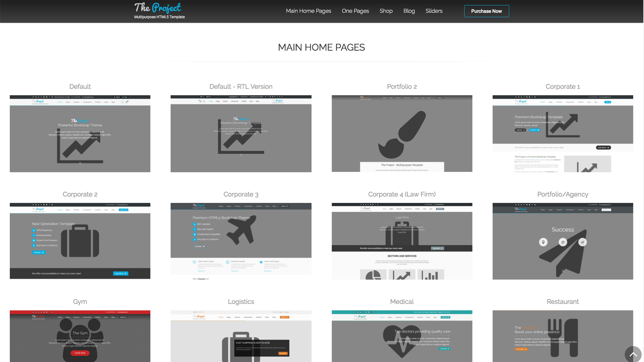Open the Corporate 2 briefcase thumbnail
The image size is (644, 362).
click(80, 241)
